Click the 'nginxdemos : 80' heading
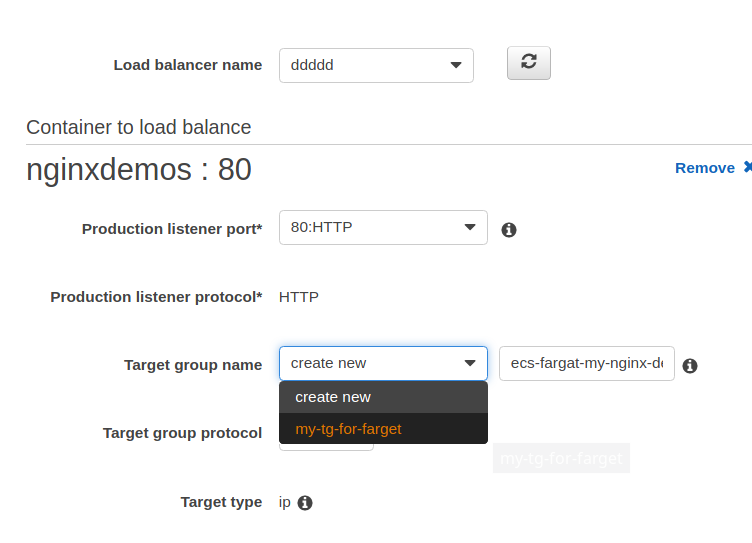Image resolution: width=752 pixels, height=543 pixels. pyautogui.click(x=139, y=170)
